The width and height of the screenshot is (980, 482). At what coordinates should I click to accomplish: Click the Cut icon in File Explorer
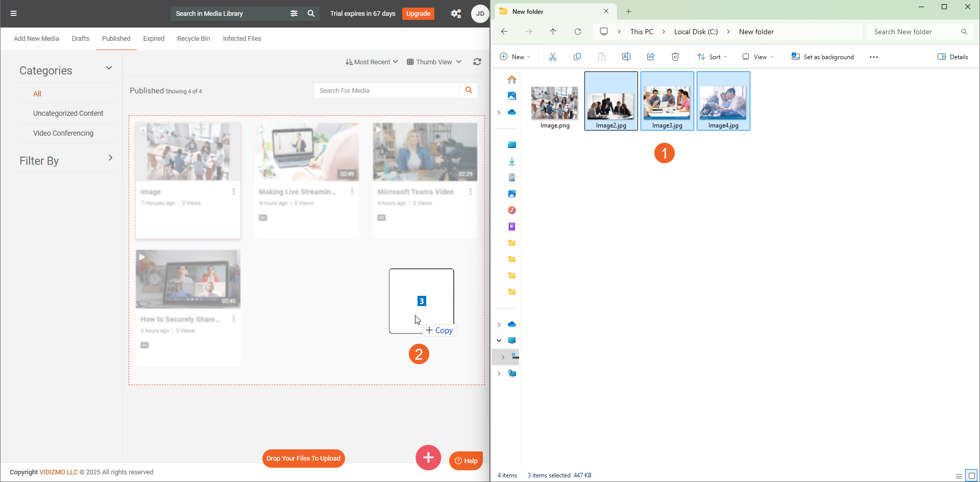click(x=552, y=57)
